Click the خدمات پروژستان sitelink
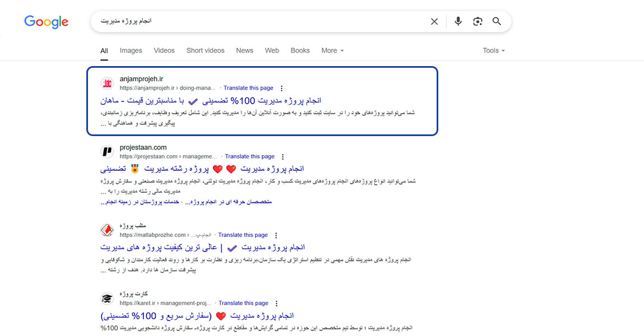This screenshot has height=336, width=644. (x=140, y=202)
